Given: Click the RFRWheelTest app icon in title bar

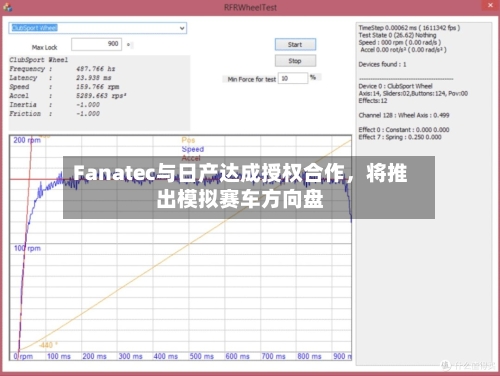Looking at the screenshot, I should pyautogui.click(x=7, y=7).
